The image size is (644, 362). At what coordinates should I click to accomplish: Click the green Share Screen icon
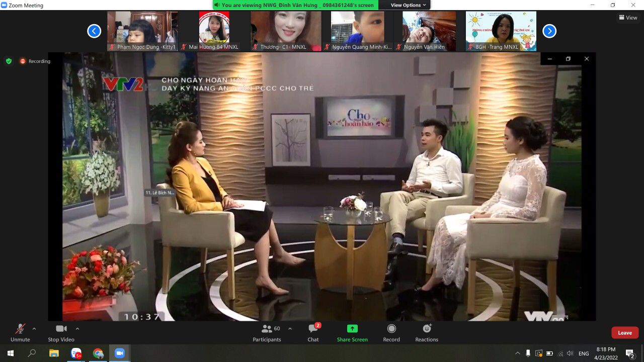[352, 329]
